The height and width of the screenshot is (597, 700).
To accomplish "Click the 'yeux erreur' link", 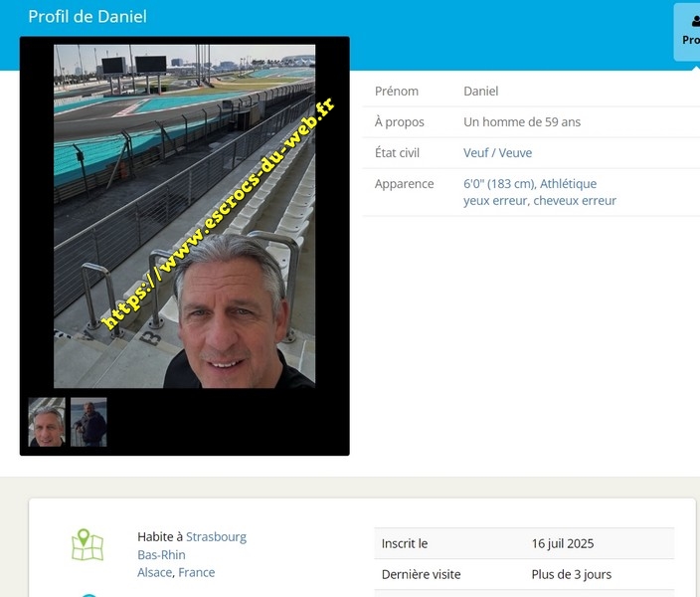I will pyautogui.click(x=495, y=201).
